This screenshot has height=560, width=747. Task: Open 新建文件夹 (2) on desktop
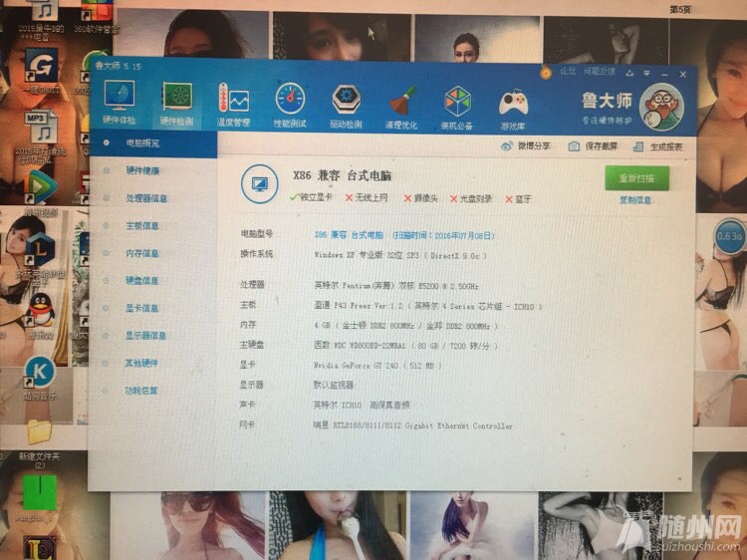tap(40, 442)
